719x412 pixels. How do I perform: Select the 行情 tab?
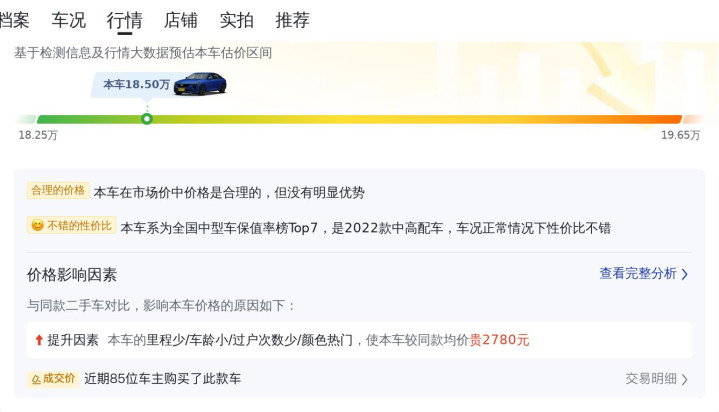click(x=124, y=20)
